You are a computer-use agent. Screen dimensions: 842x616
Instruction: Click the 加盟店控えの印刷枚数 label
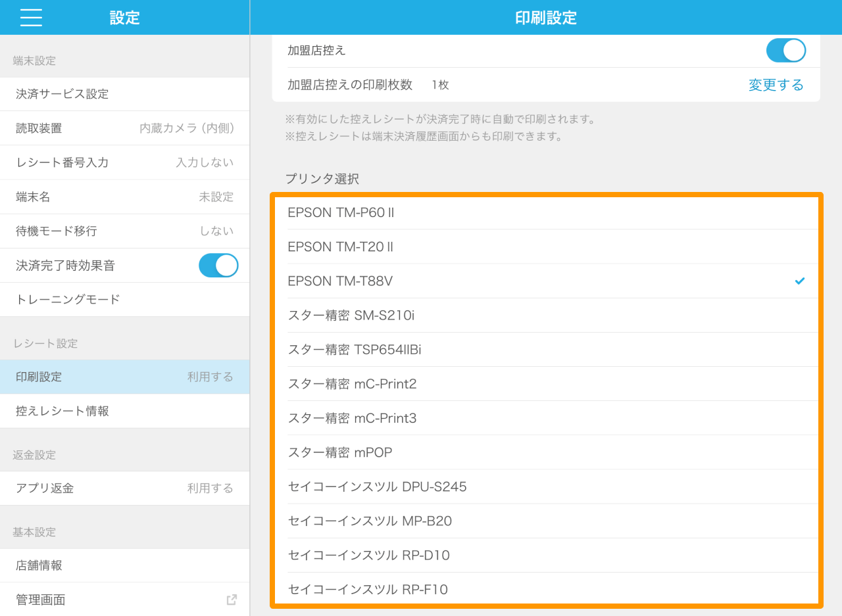[350, 85]
